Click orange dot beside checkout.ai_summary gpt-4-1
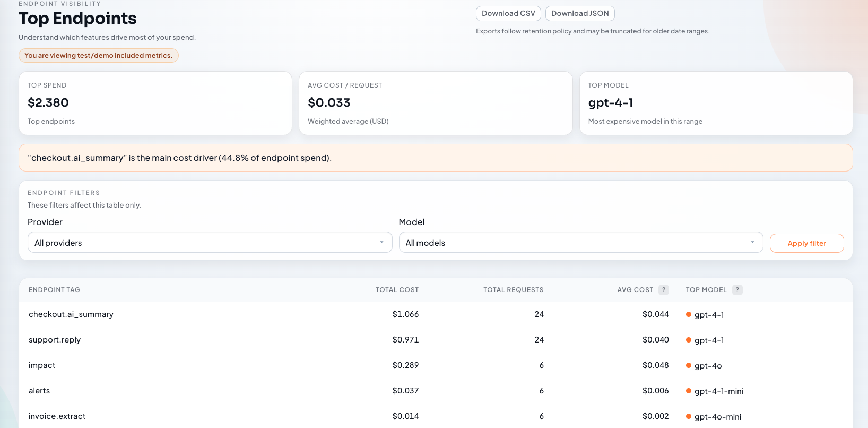This screenshot has width=868, height=428. [x=689, y=314]
